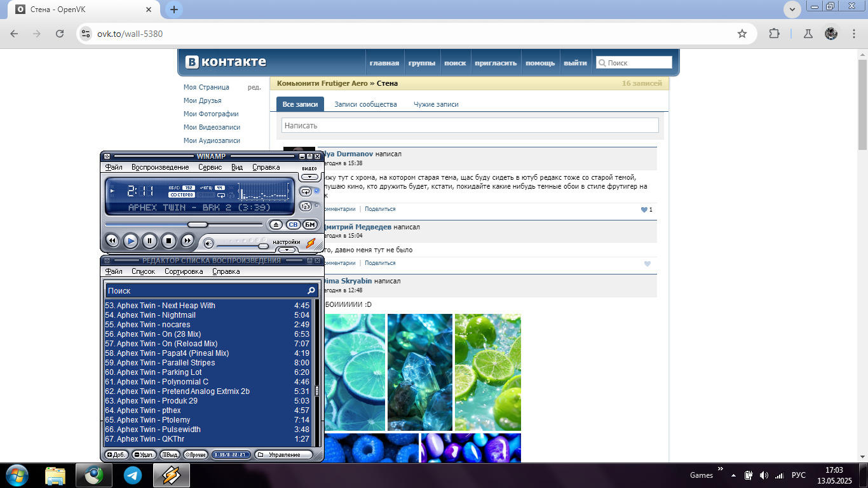Open Chrome extensions puzzle icon
868x488 pixels.
[x=774, y=34]
